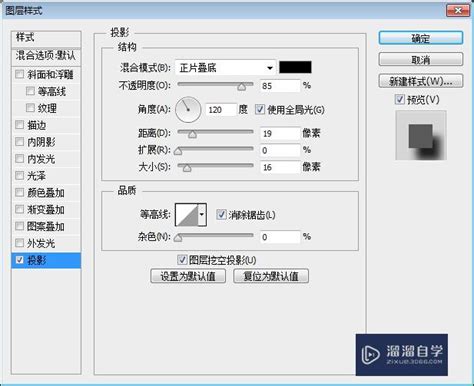Enable the 内阴影 checkbox
Image resolution: width=474 pixels, height=386 pixels.
(20, 142)
